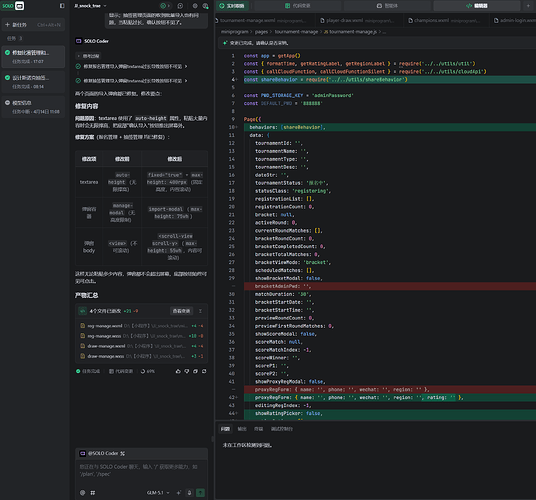536x500 pixels.
Task: Click the SOLO Coder chat input field
Action: pyautogui.click(x=141, y=470)
